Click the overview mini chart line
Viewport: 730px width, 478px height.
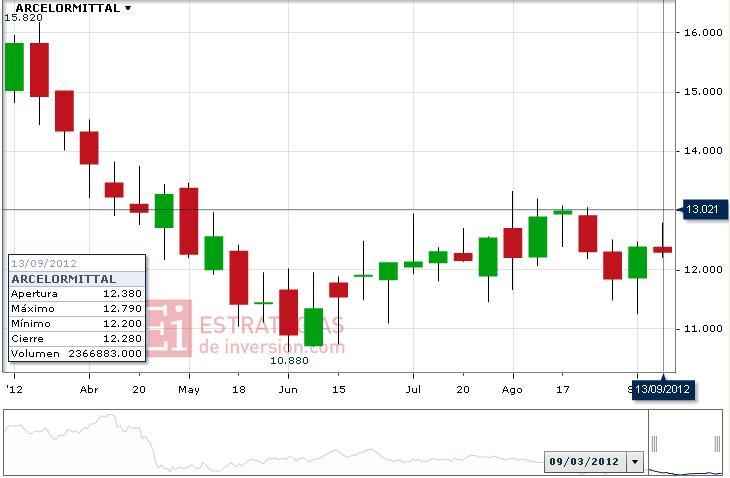click(x=326, y=442)
